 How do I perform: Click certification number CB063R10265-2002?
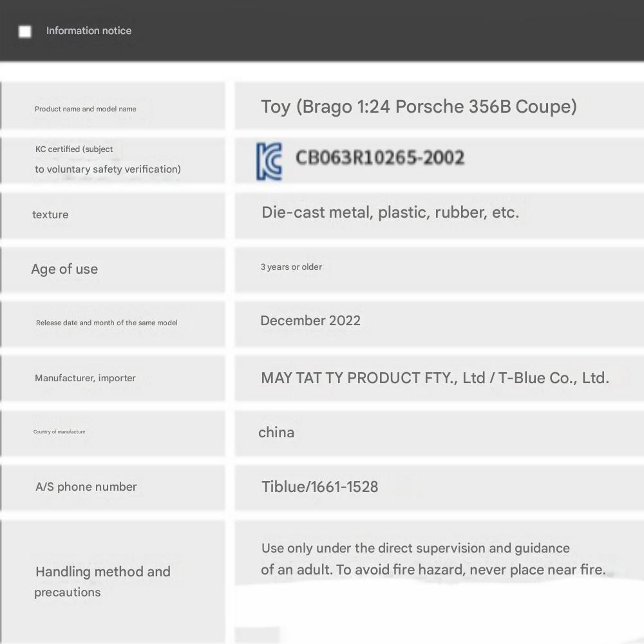(380, 158)
